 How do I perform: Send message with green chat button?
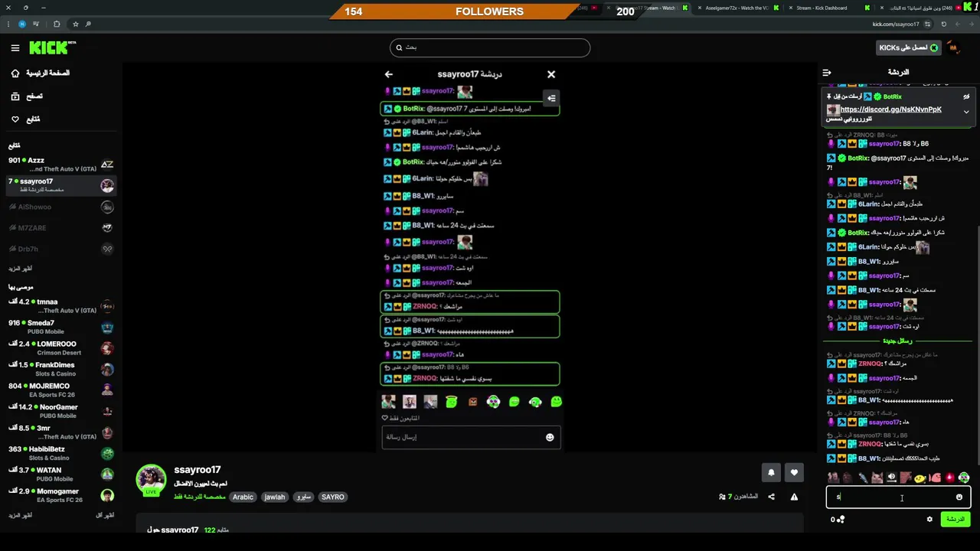(x=955, y=519)
